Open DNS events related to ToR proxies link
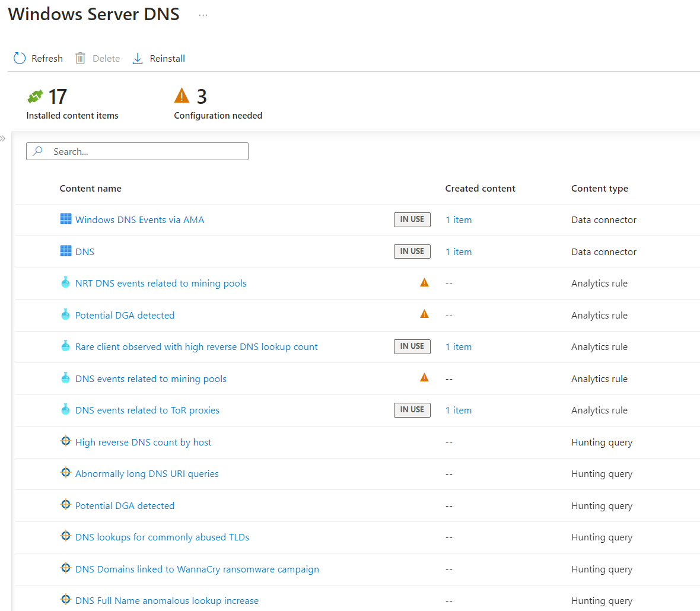 click(147, 410)
